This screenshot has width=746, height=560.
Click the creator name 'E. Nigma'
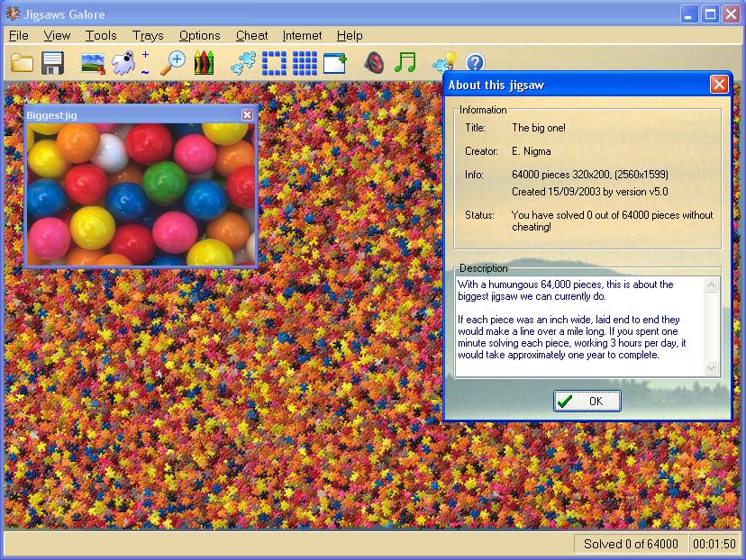532,151
